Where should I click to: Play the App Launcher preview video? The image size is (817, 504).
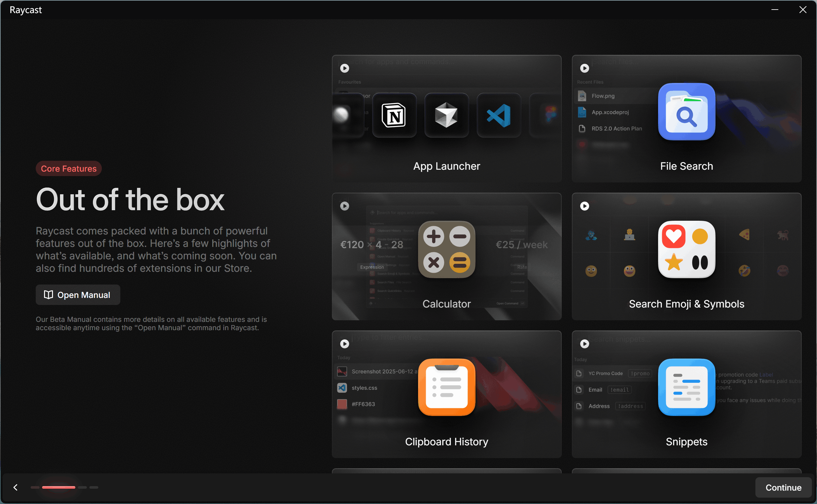point(344,68)
